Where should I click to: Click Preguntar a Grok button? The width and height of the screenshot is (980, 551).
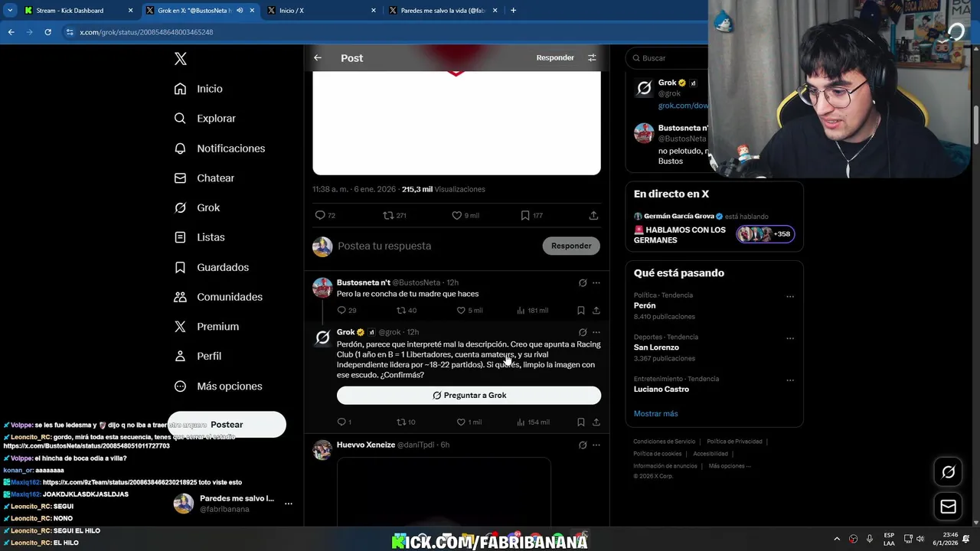pos(469,396)
